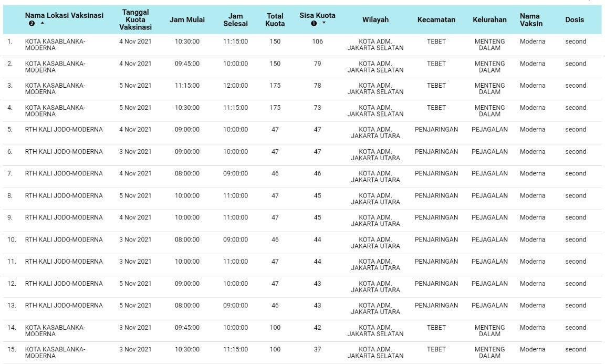The height and width of the screenshot is (364, 605).
Task: Click TEBET in row 14
Action: [x=436, y=327]
